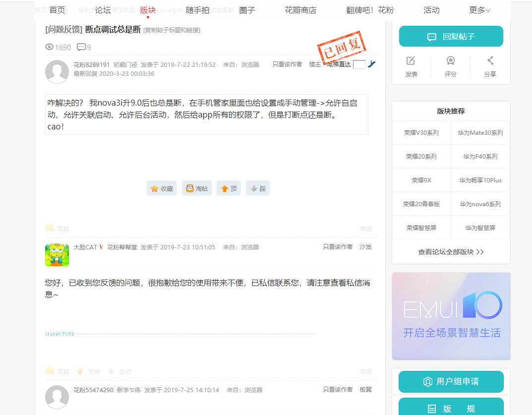Open 翻牌吧！花粉 nav item
Image resolution: width=532 pixels, height=415 pixels.
(x=370, y=10)
